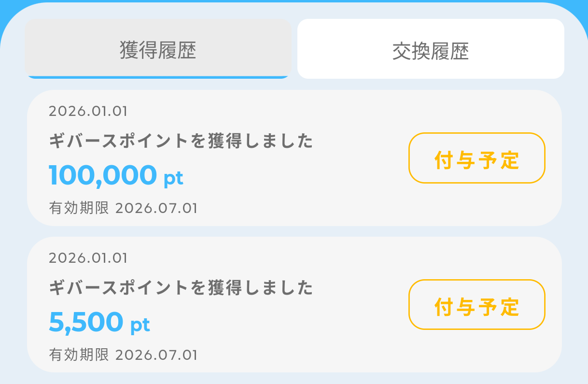Screen dimensions: 588x384
Task: Click the date above the 100,000 pt entry
Action: [x=88, y=112]
